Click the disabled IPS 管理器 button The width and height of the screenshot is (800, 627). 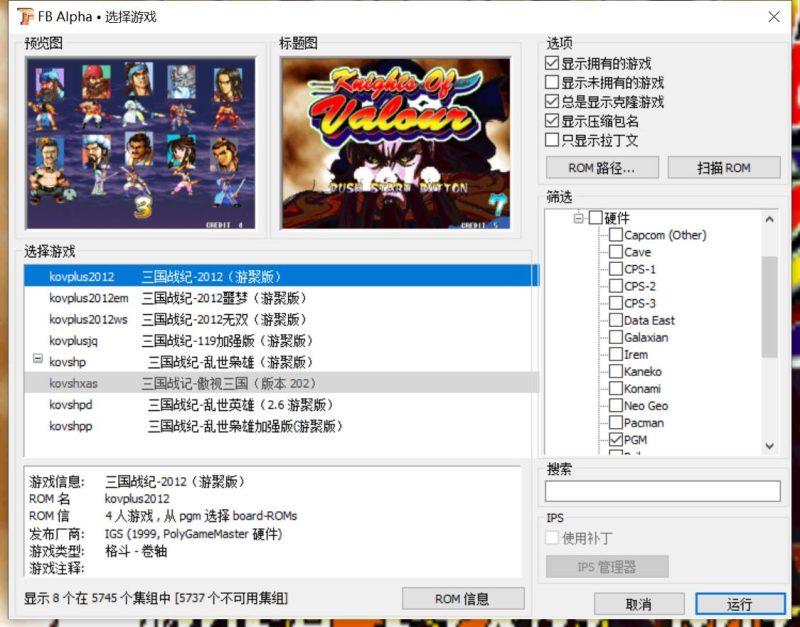click(607, 567)
